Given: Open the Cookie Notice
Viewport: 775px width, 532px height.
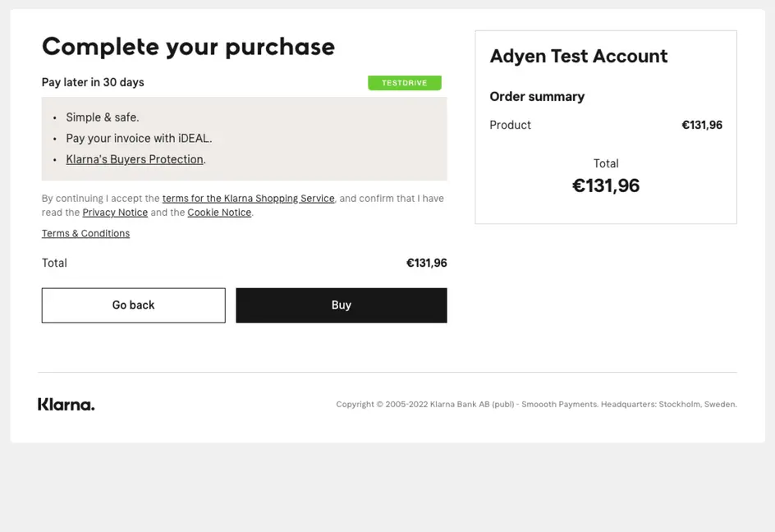Looking at the screenshot, I should point(219,212).
